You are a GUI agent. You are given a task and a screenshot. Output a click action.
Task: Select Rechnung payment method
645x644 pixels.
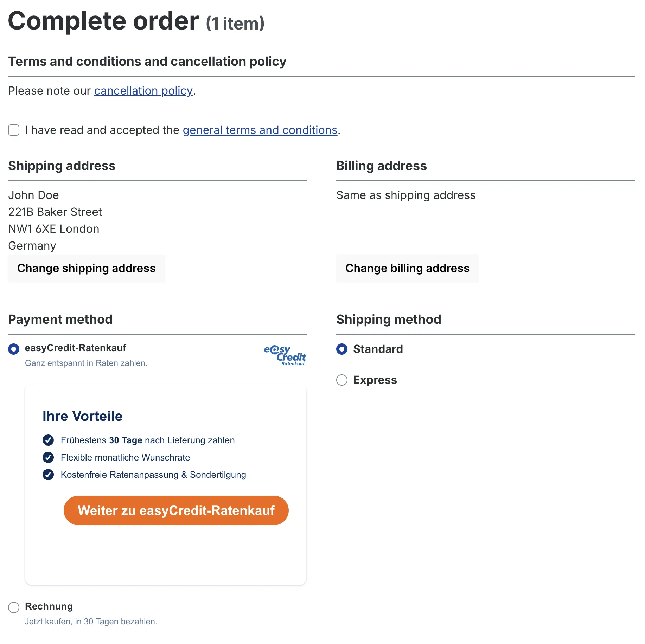(14, 607)
